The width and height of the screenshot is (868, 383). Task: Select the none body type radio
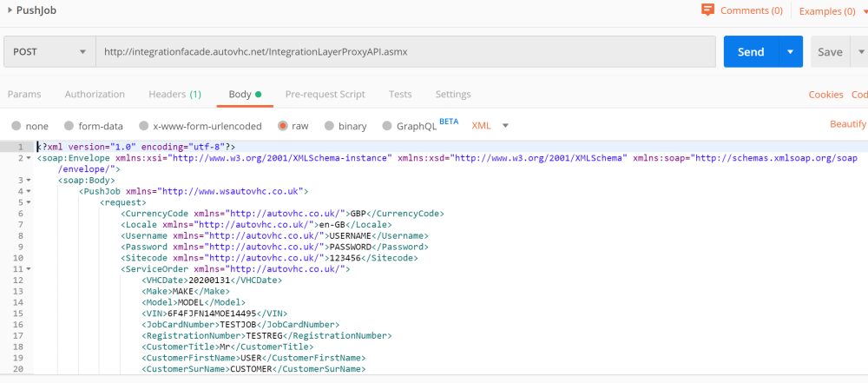tap(16, 126)
